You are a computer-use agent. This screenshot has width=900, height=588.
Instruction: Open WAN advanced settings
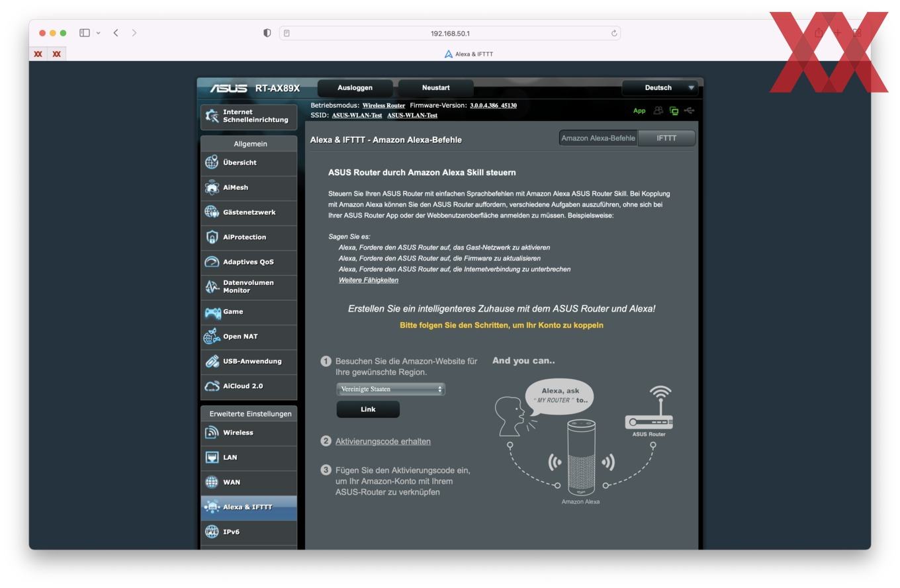[x=249, y=482]
